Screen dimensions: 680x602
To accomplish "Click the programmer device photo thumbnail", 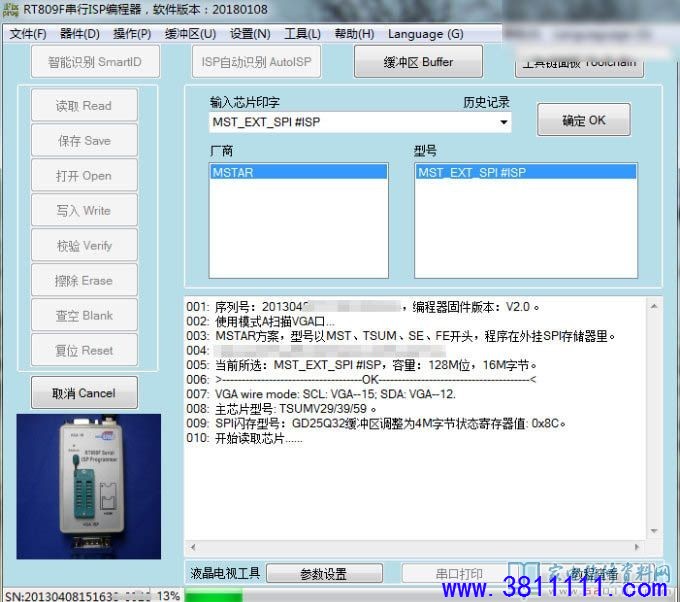I will click(x=88, y=486).
